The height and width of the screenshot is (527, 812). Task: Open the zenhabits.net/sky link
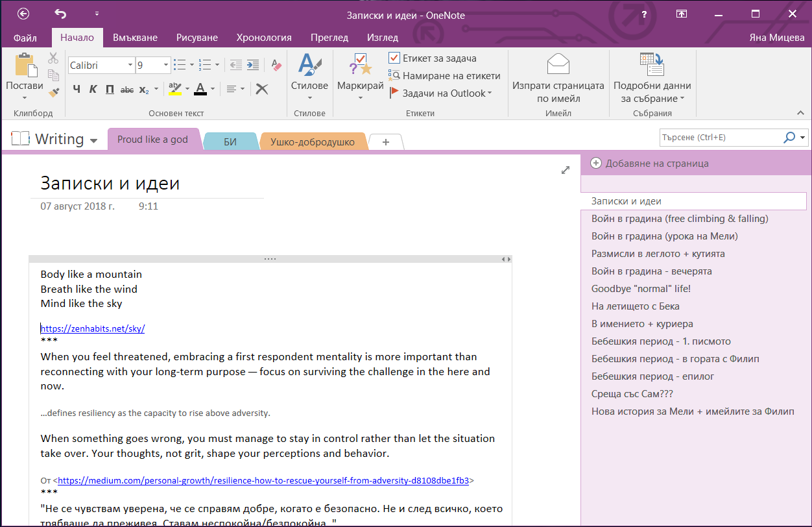point(93,328)
